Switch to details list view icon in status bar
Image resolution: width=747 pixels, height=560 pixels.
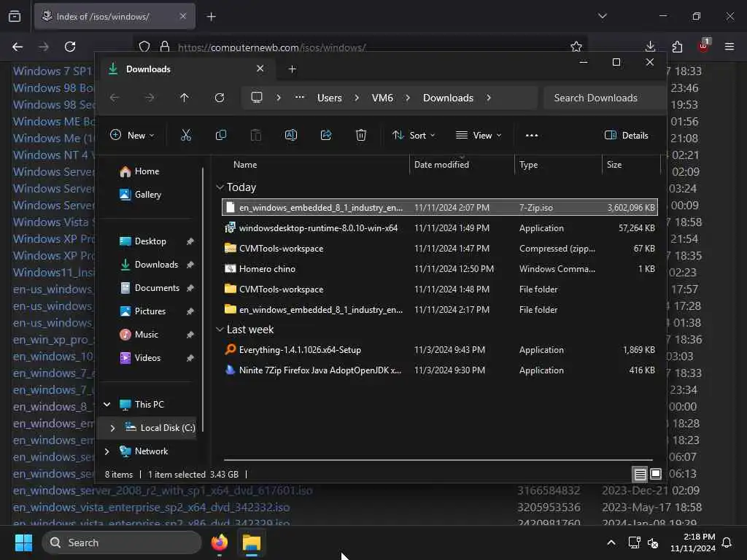[640, 474]
